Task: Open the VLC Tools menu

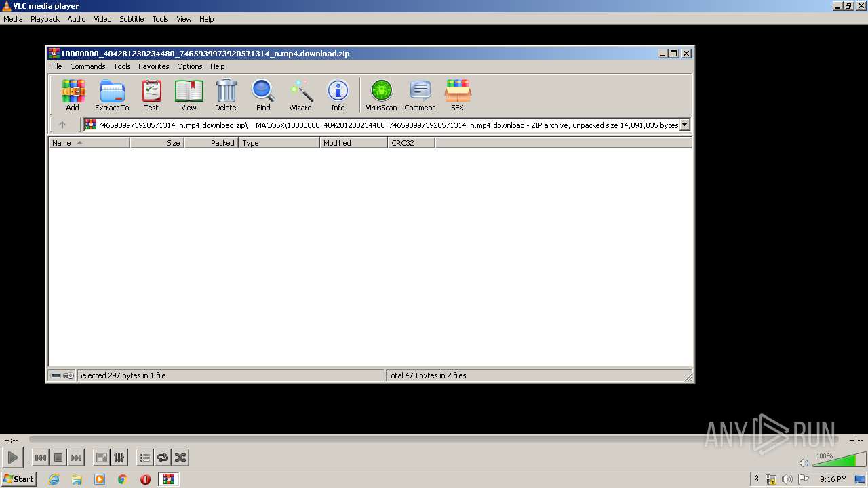Action: [160, 19]
